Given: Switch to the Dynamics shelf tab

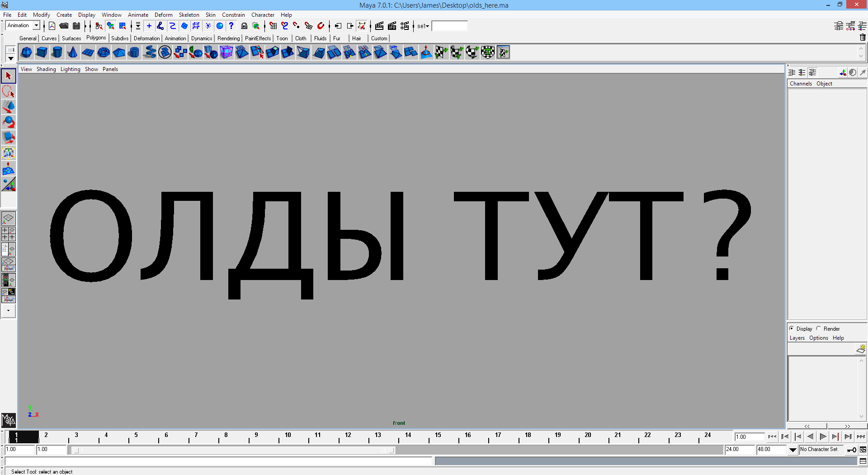Looking at the screenshot, I should pyautogui.click(x=201, y=38).
